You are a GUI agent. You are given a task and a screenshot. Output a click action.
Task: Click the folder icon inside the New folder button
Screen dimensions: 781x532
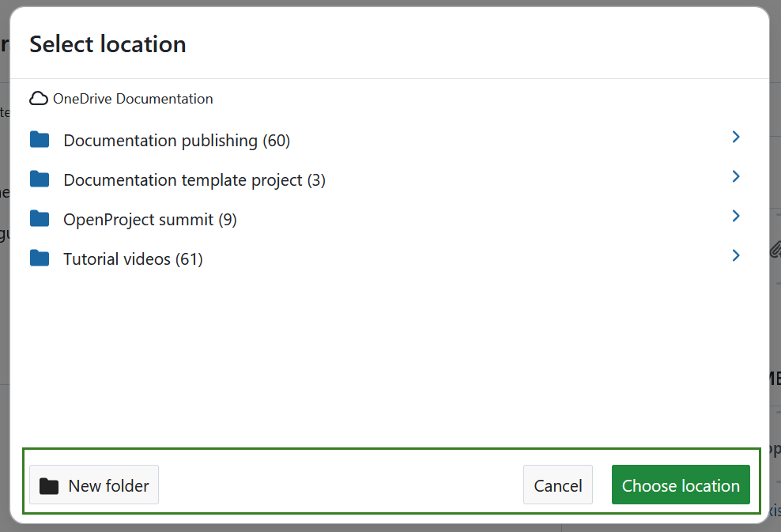49,485
